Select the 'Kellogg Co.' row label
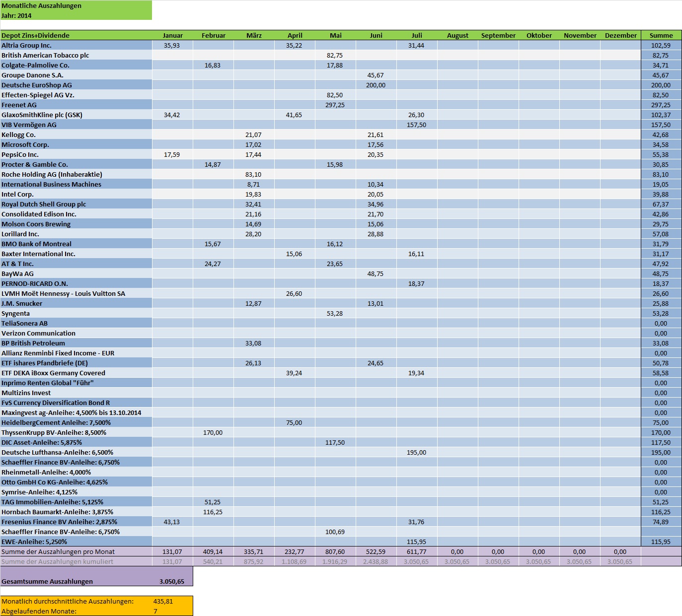Screen dimensions: 682x616 click(76, 135)
